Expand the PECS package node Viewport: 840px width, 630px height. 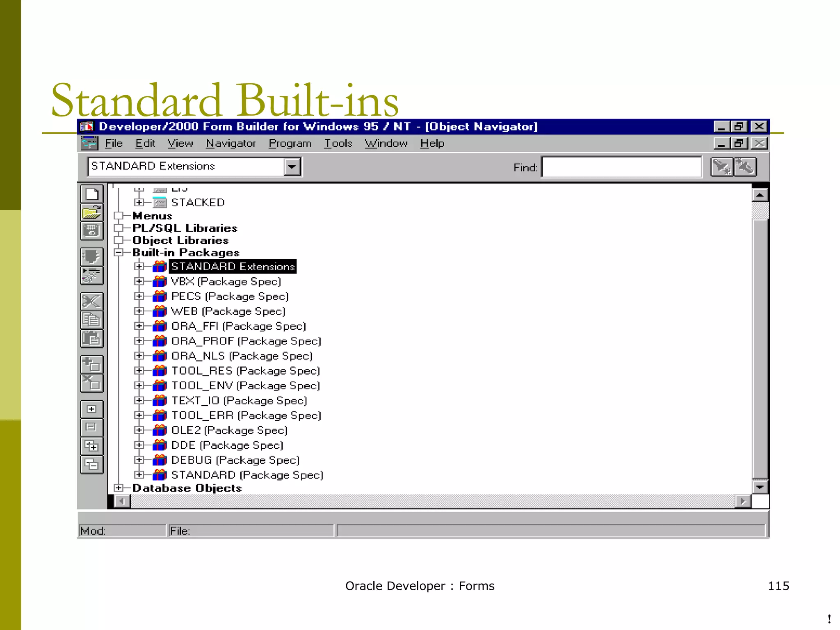[139, 296]
